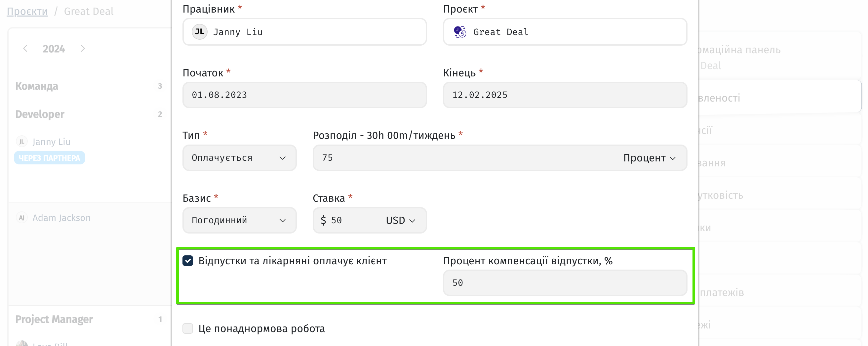Open the Процент allocation unit dropdown
The image size is (868, 346).
coord(649,158)
